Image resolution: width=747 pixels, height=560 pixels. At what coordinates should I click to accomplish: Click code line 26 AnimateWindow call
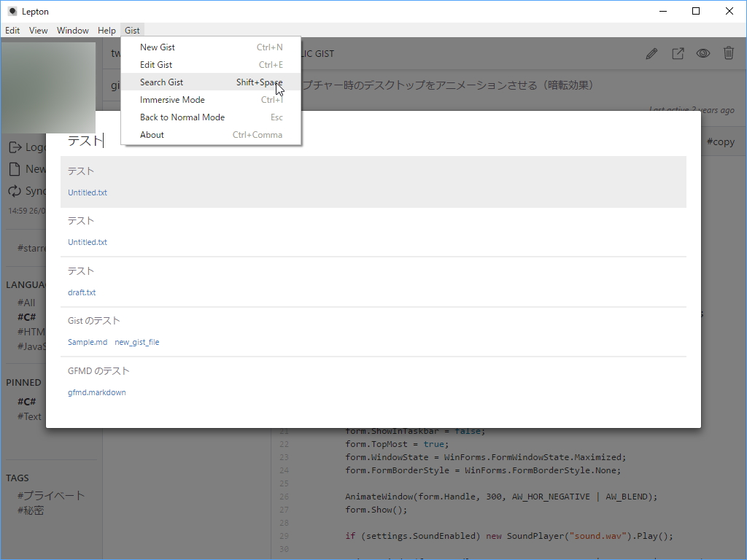(501, 497)
